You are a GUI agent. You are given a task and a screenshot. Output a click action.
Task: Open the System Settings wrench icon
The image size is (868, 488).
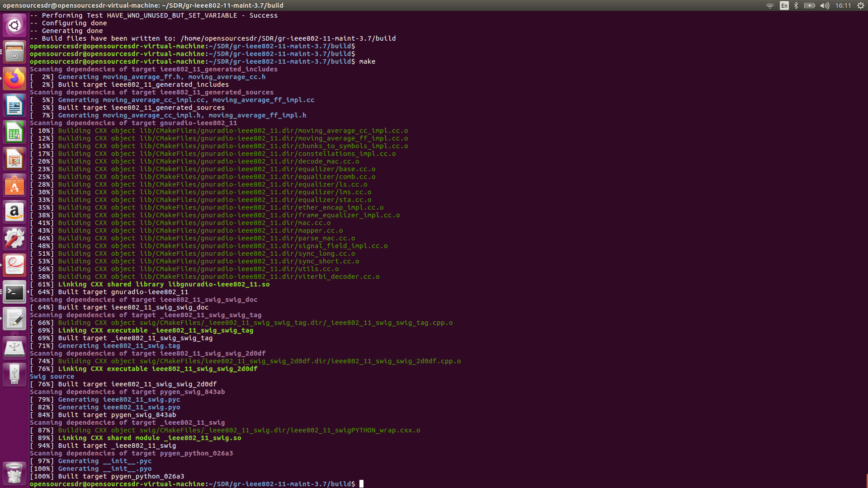coord(14,239)
